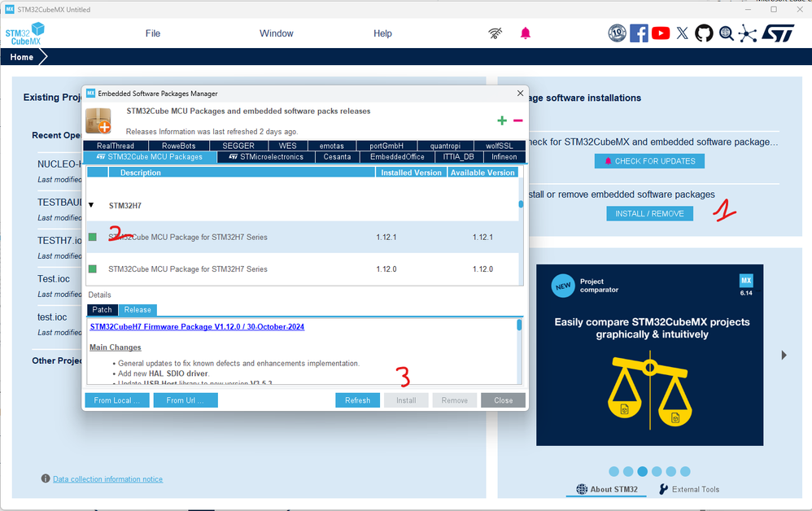Click the Remove button
Image resolution: width=812 pixels, height=511 pixels.
pyautogui.click(x=455, y=400)
